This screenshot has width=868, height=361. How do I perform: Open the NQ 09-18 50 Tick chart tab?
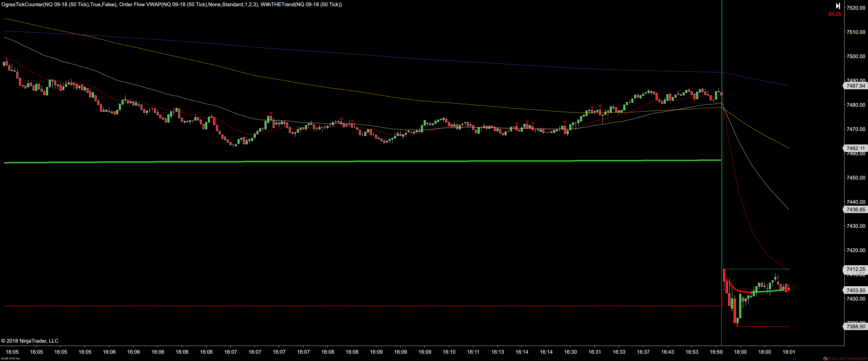point(11,359)
